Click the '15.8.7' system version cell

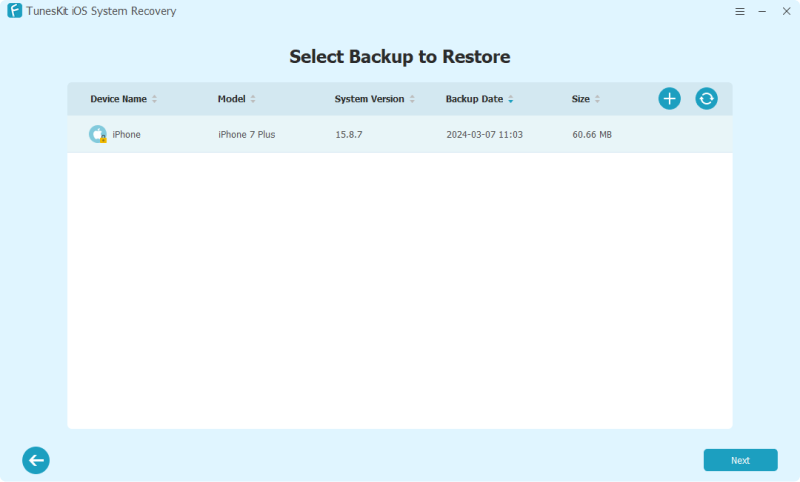(348, 135)
